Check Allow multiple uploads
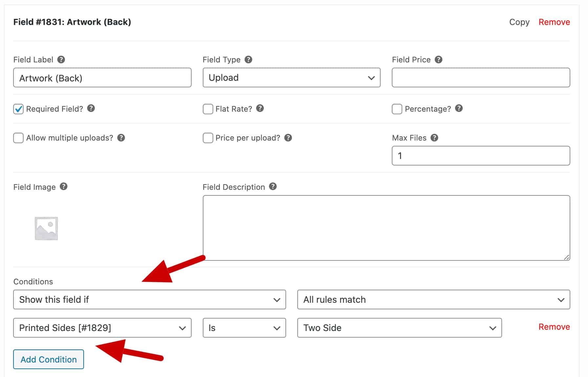Screen dimensions: 588x377 click(x=18, y=138)
